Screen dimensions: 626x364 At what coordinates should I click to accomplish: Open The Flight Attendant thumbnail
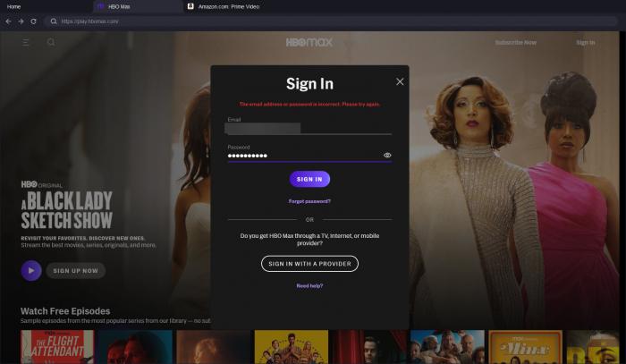57,347
